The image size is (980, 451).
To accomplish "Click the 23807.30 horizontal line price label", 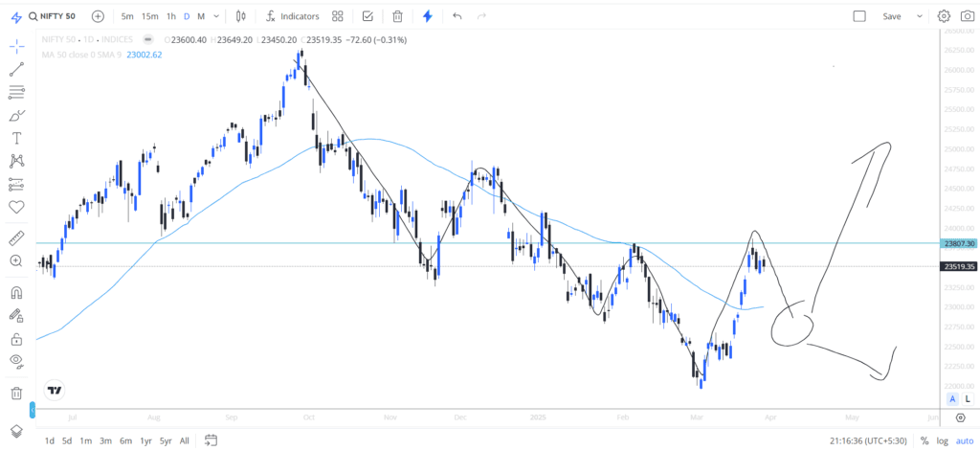I will click(959, 244).
